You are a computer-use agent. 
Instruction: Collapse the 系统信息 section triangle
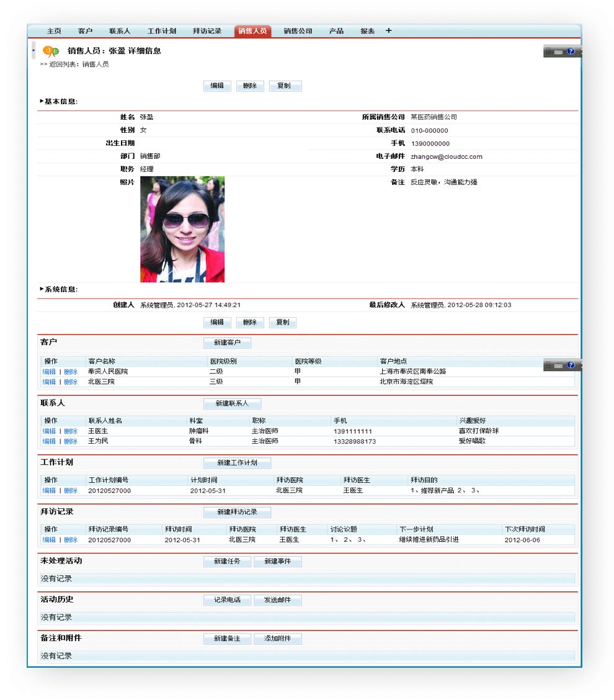[42, 289]
